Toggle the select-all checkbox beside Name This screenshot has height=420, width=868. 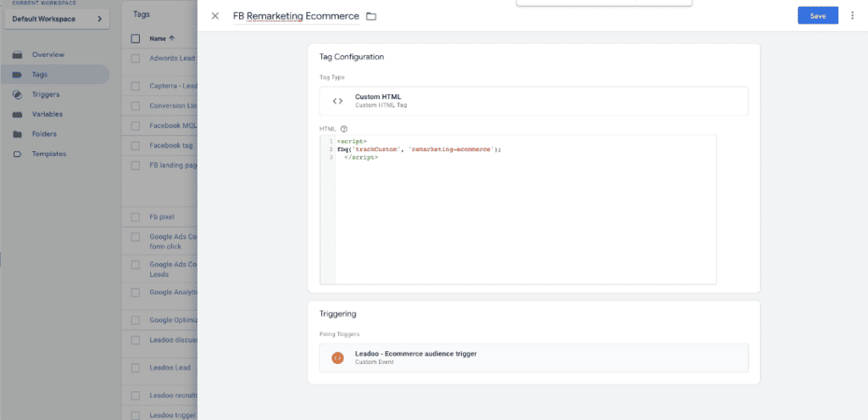click(x=136, y=39)
